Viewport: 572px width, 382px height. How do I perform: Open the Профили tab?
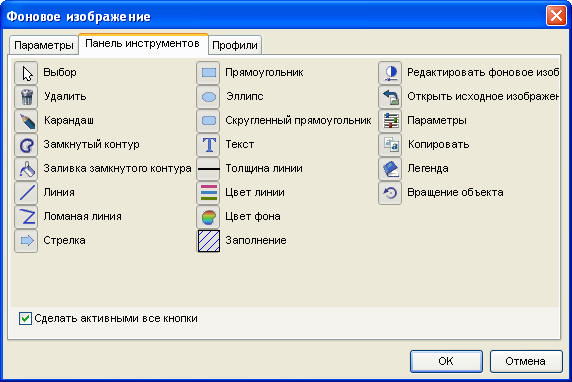coord(235,45)
